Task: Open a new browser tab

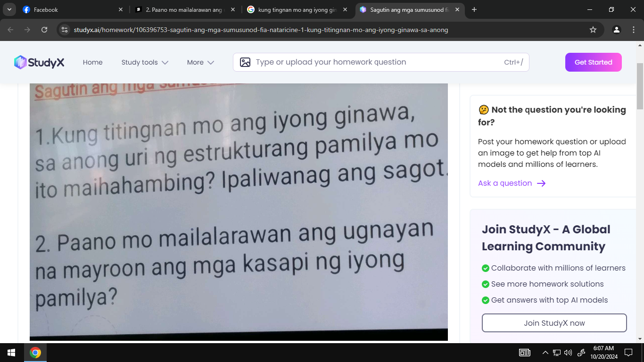Action: (x=474, y=9)
